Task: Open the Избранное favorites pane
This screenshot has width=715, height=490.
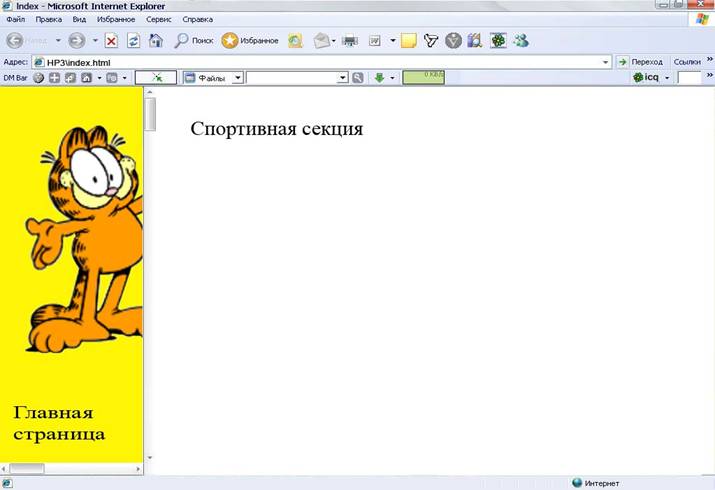Action: (x=250, y=41)
